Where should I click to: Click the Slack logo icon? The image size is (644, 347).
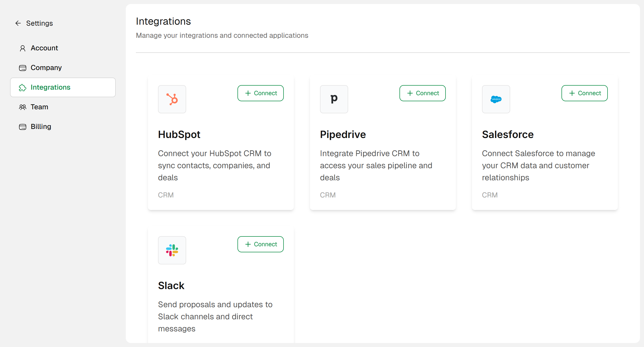point(172,250)
